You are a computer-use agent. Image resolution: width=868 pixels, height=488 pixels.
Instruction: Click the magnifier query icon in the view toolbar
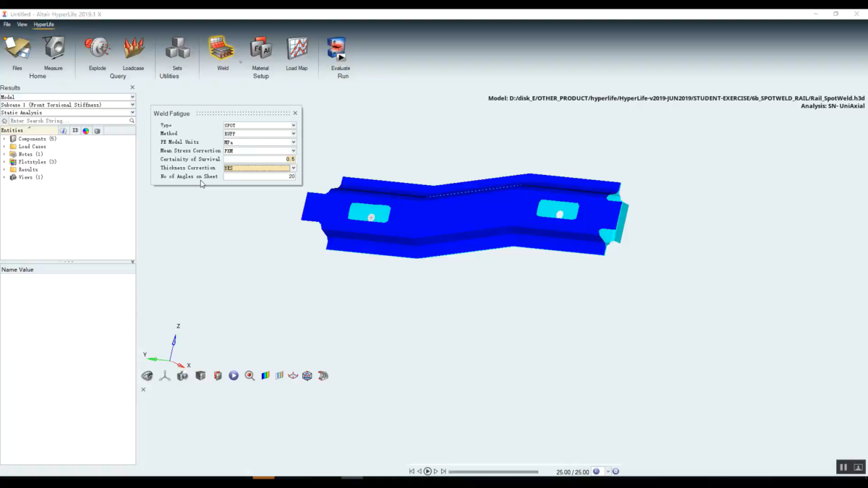[250, 376]
